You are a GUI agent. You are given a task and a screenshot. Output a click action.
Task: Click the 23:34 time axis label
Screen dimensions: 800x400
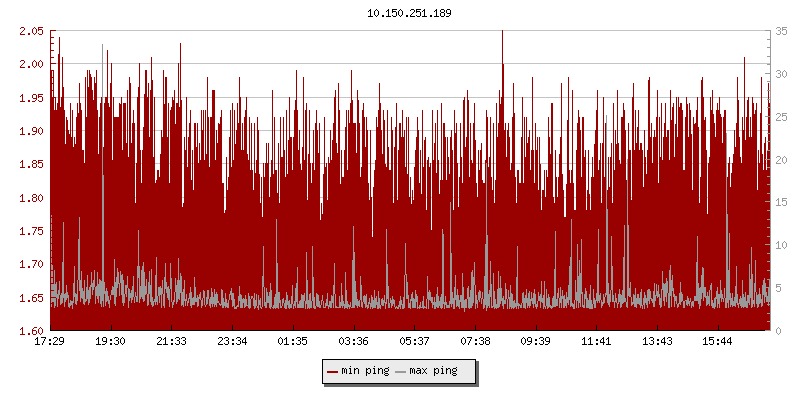(232, 341)
